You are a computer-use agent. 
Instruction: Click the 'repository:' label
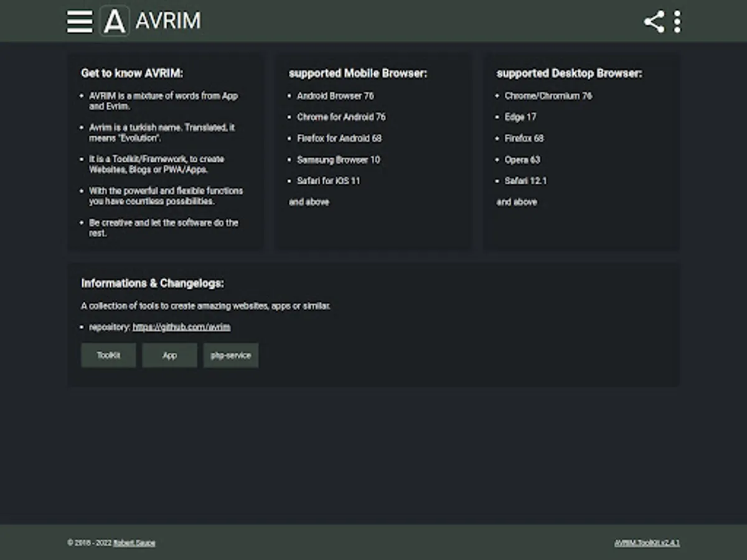[110, 327]
